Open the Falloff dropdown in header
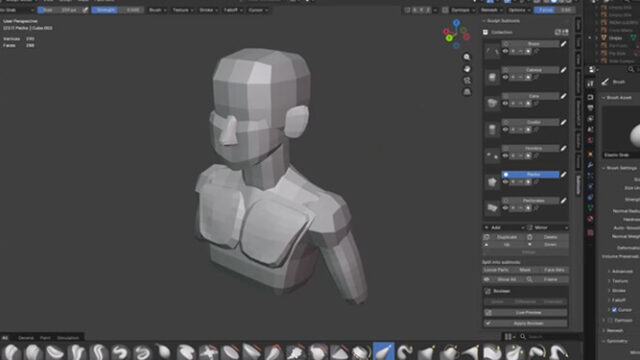This screenshot has width=640, height=360. pyautogui.click(x=233, y=10)
